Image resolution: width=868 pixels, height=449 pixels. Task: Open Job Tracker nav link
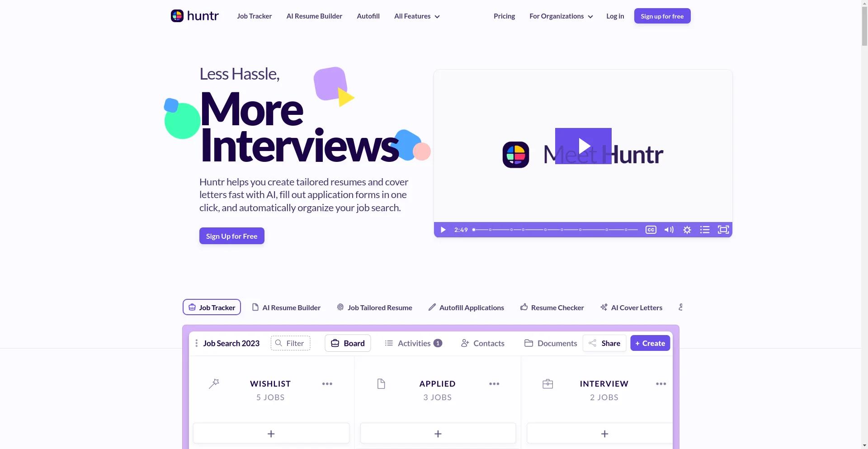point(255,16)
